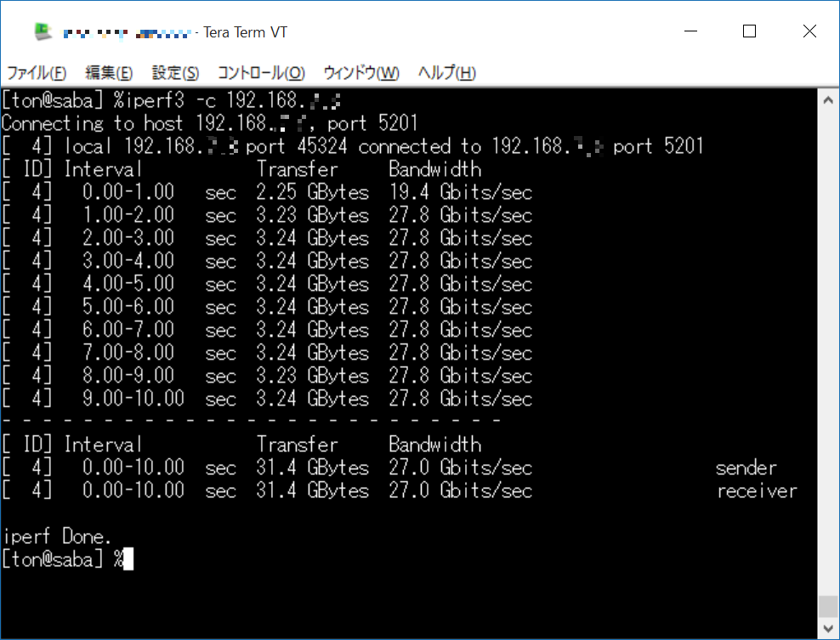Image resolution: width=840 pixels, height=640 pixels.
Task: Open the 設定(S) menu
Action: coord(175,72)
